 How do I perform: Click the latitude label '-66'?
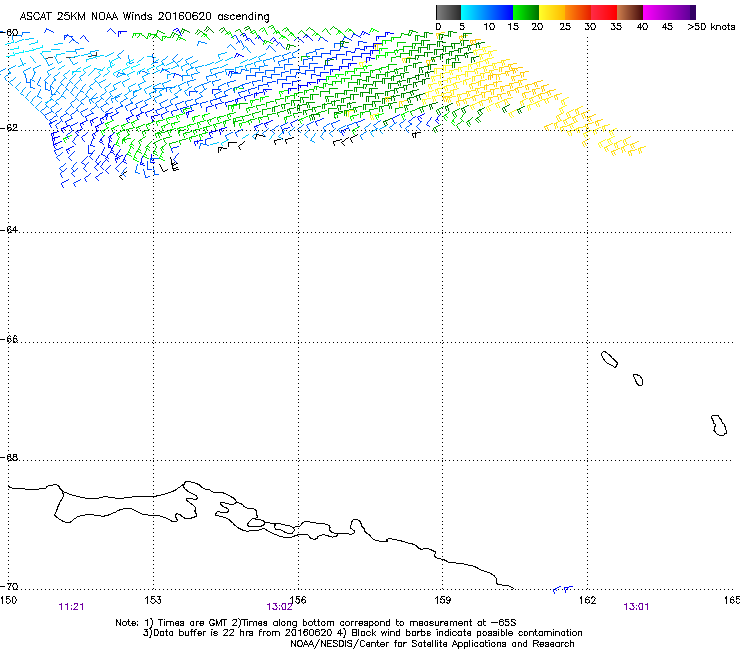(x=9, y=339)
